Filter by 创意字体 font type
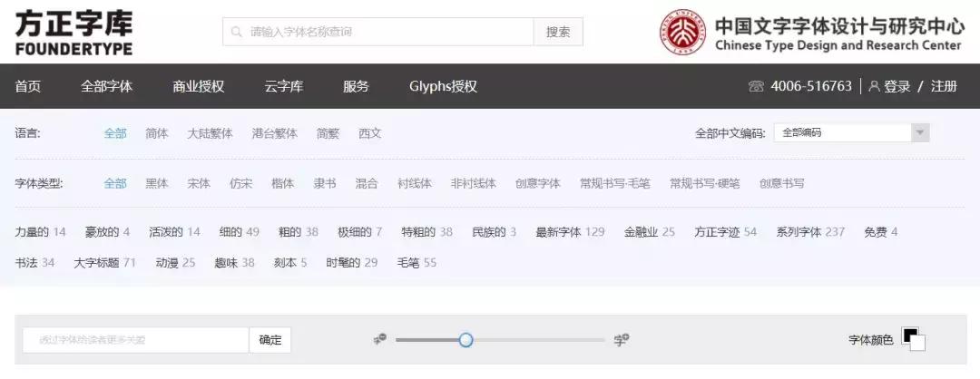Viewport: 980px width, 379px height. (x=537, y=183)
